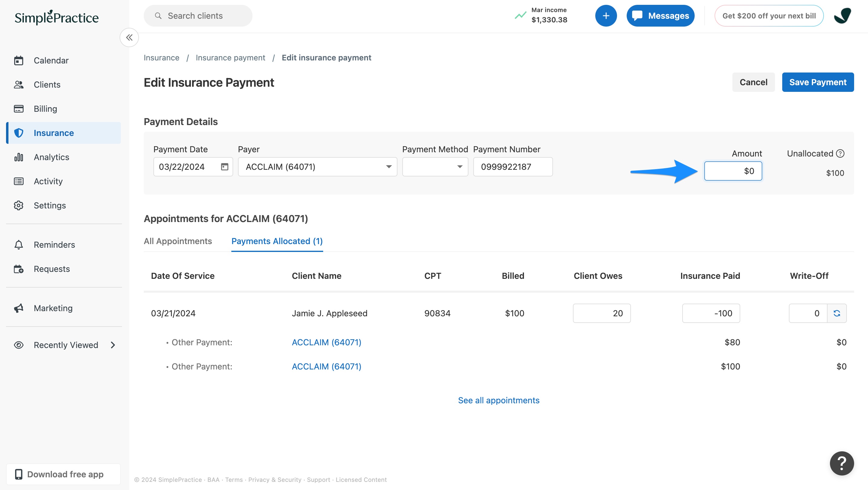Click the Write-Off field showing 0

[x=808, y=313]
